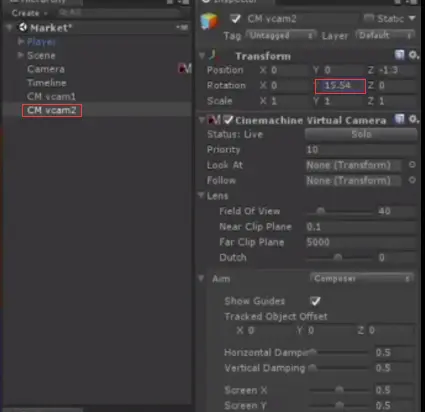Screen dimensions: 425x412
Task: Adjust the Screen X slider
Action: pyautogui.click(x=339, y=389)
